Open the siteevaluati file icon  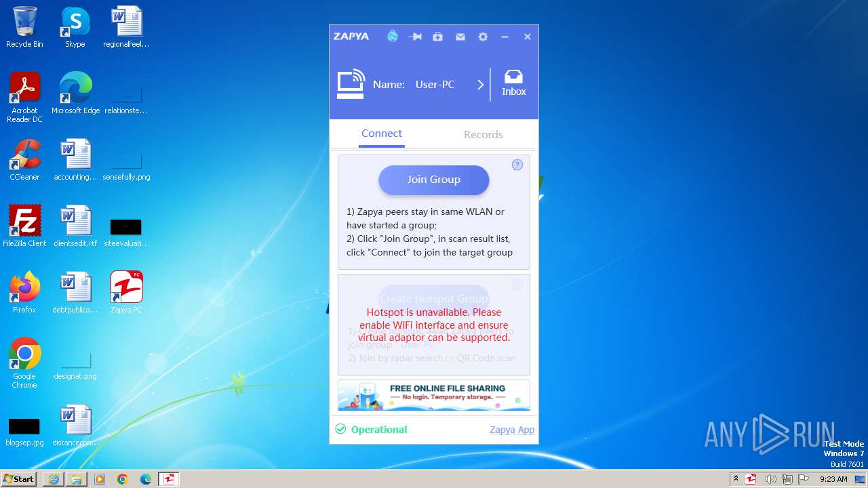tap(126, 232)
